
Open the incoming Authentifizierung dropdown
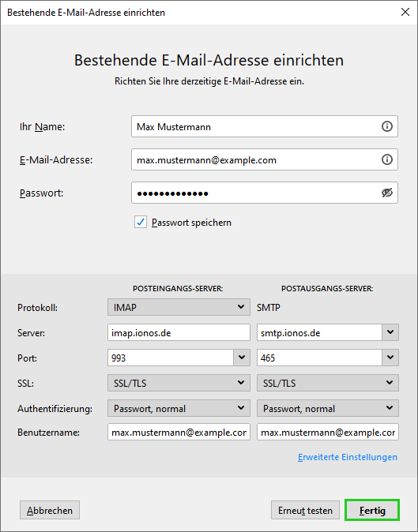[179, 408]
